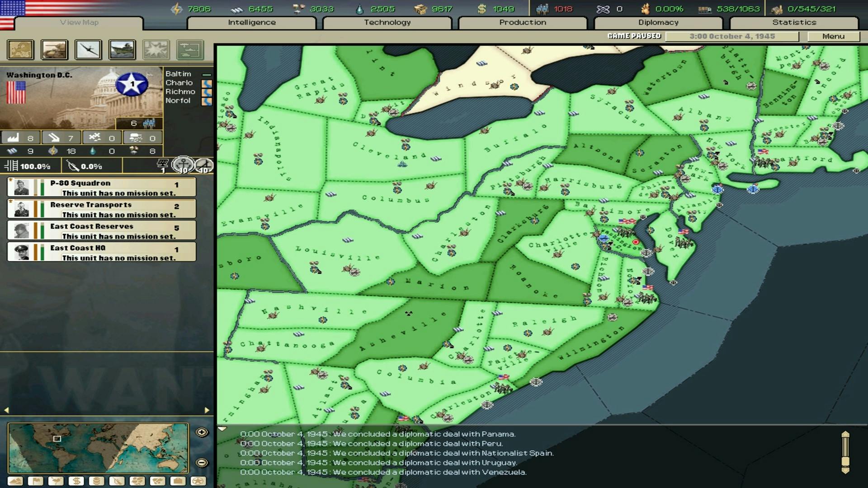Image resolution: width=868 pixels, height=488 pixels.
Task: Click the naval base anchor icon
Action: (183, 164)
